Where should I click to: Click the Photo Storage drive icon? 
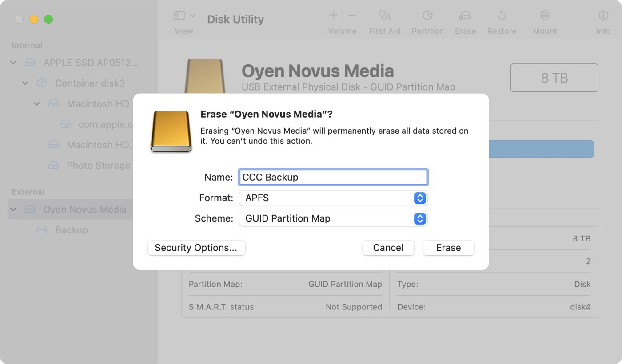53,165
